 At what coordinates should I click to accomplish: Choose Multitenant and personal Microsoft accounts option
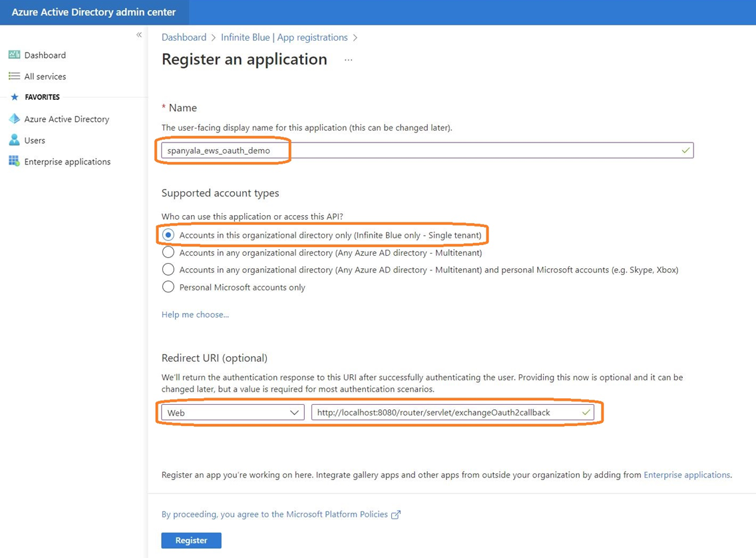point(168,270)
